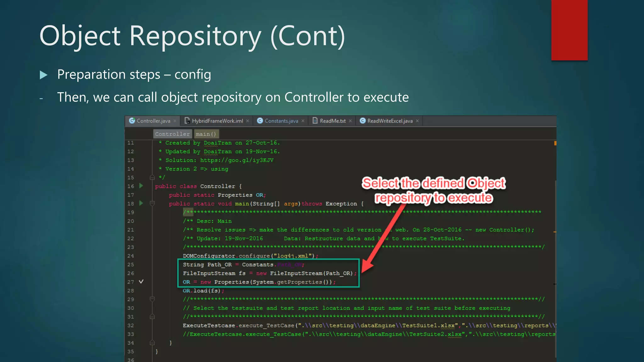
Task: Toggle fold marker on line 29
Action: point(152,299)
